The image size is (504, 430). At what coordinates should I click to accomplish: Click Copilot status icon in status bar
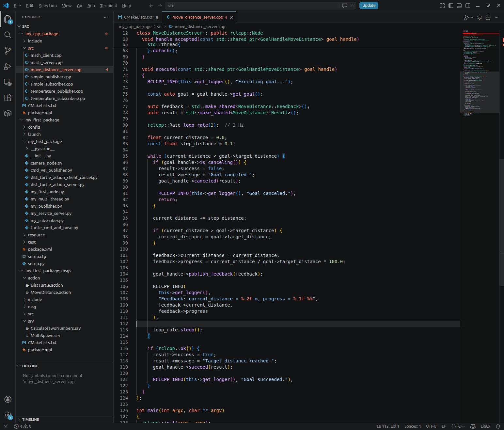(473, 426)
